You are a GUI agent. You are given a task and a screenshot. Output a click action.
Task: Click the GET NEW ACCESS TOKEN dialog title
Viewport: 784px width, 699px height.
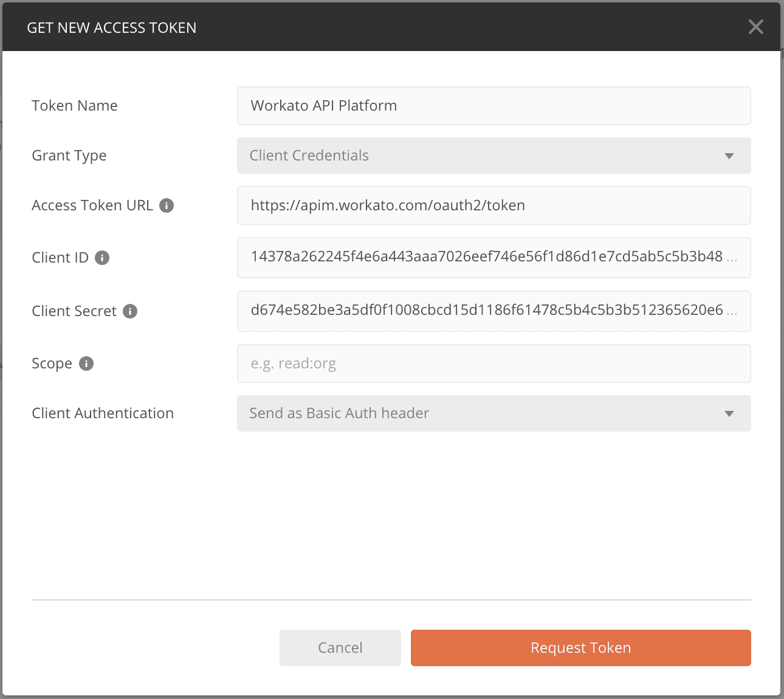[x=112, y=27]
